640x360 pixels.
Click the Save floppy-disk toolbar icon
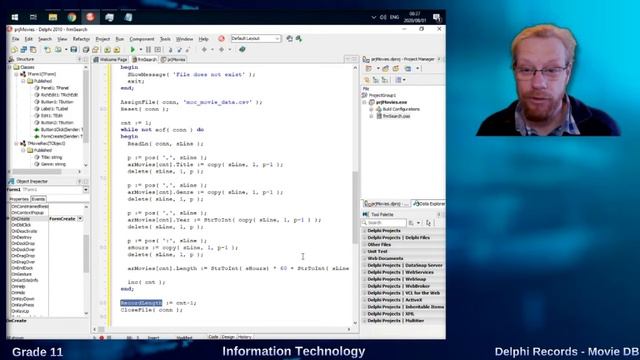(74, 49)
